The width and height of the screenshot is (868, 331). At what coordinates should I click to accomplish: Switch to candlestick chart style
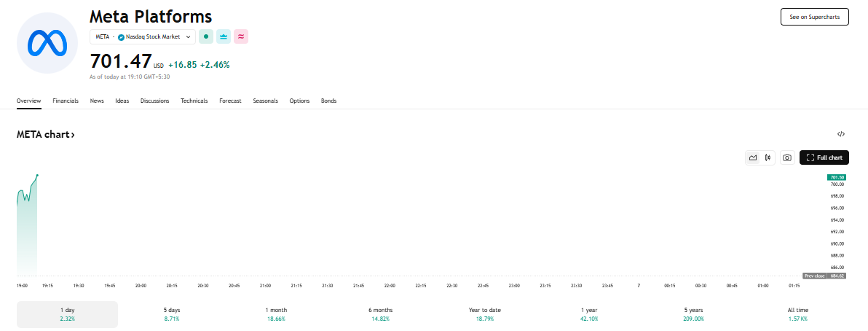pos(768,157)
